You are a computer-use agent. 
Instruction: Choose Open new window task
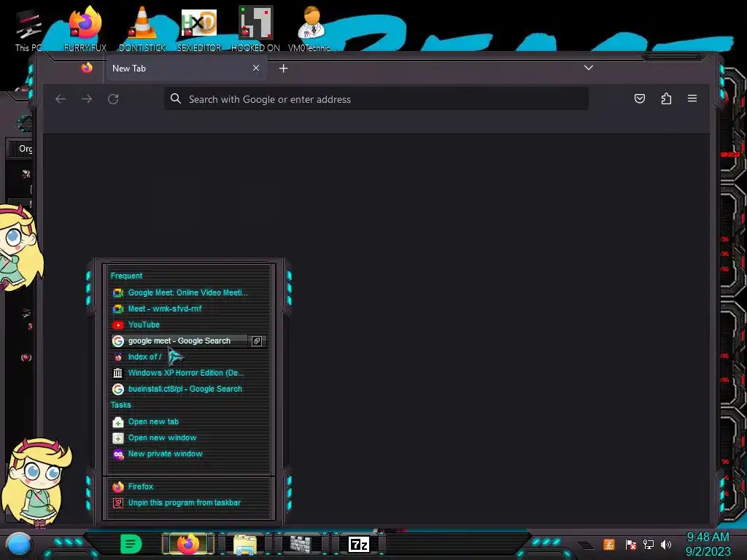point(189,438)
